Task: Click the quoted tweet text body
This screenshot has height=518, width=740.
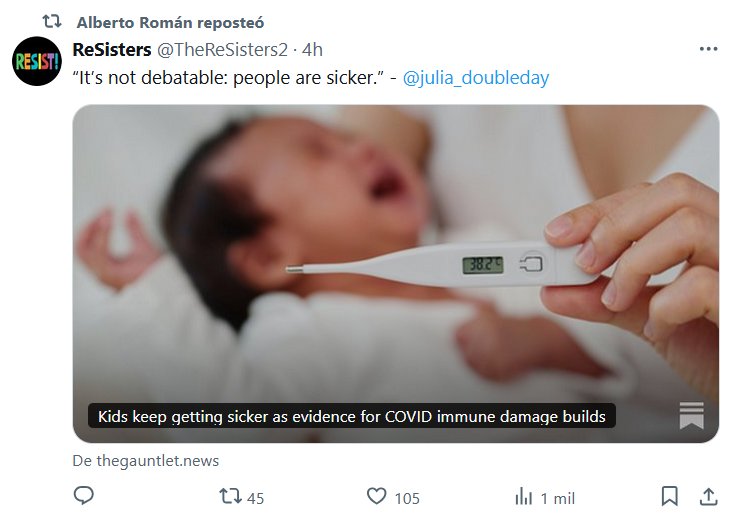Action: 230,77
